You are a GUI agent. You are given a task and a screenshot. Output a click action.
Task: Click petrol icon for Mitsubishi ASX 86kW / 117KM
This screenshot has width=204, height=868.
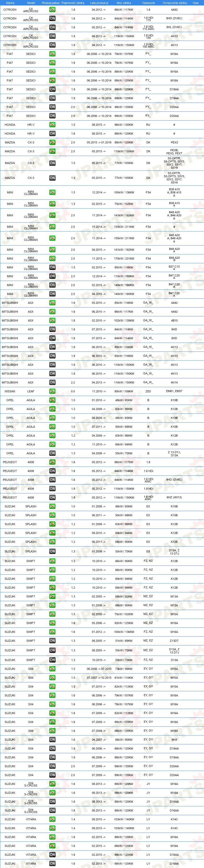pos(52,312)
